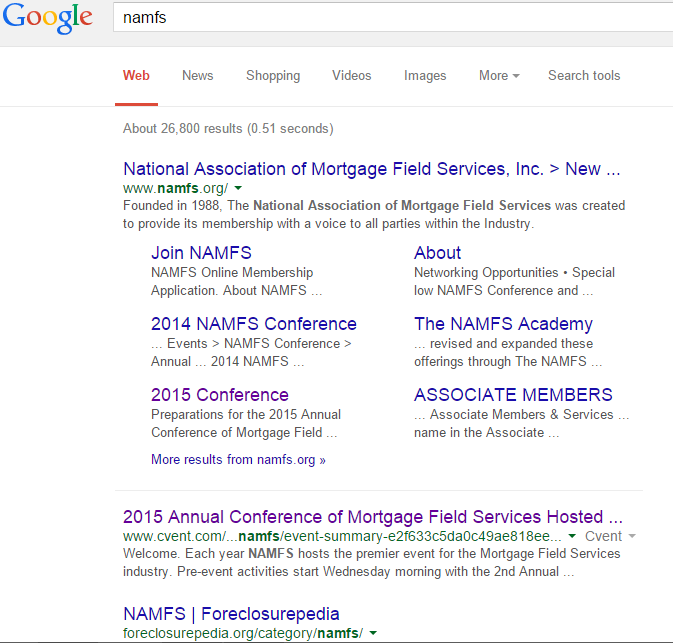
Task: Click the www.namfs.org/ green URL text
Action: pos(176,188)
